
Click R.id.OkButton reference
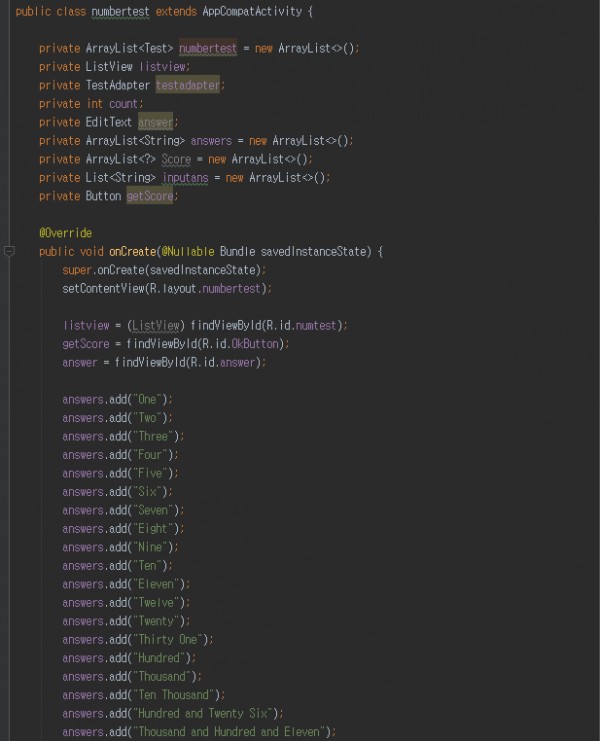click(240, 344)
